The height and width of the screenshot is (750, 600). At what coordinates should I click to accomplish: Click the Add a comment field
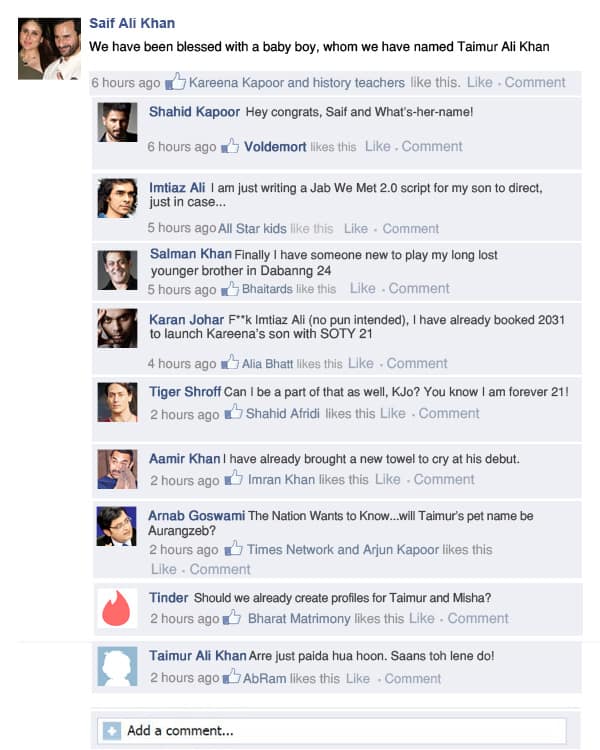click(x=332, y=731)
